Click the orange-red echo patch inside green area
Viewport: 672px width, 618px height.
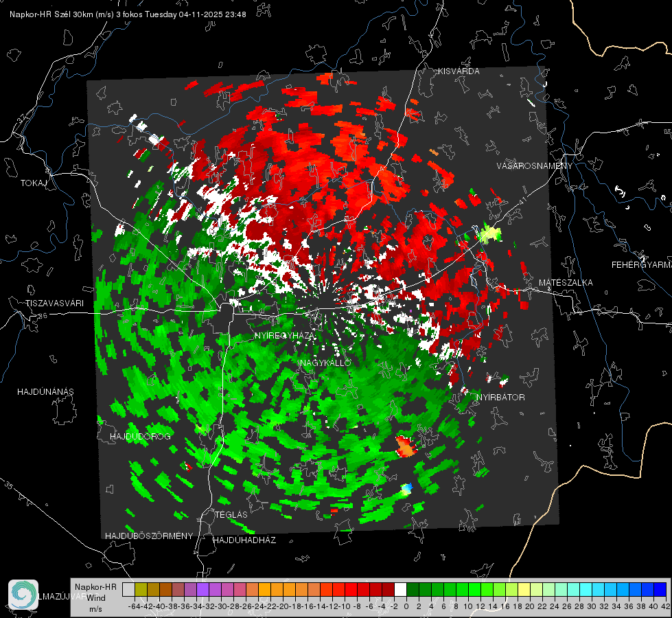point(406,446)
